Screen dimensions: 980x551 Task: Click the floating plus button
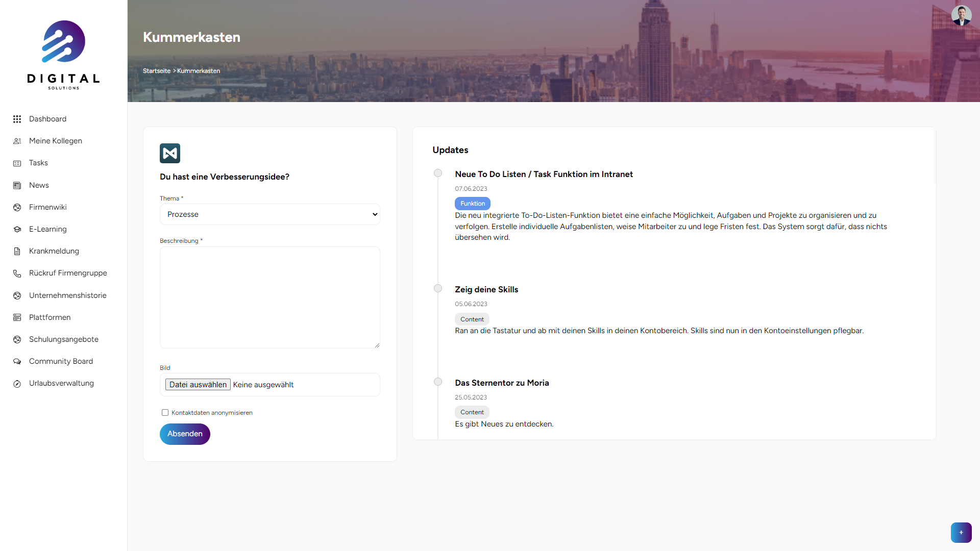(x=961, y=532)
